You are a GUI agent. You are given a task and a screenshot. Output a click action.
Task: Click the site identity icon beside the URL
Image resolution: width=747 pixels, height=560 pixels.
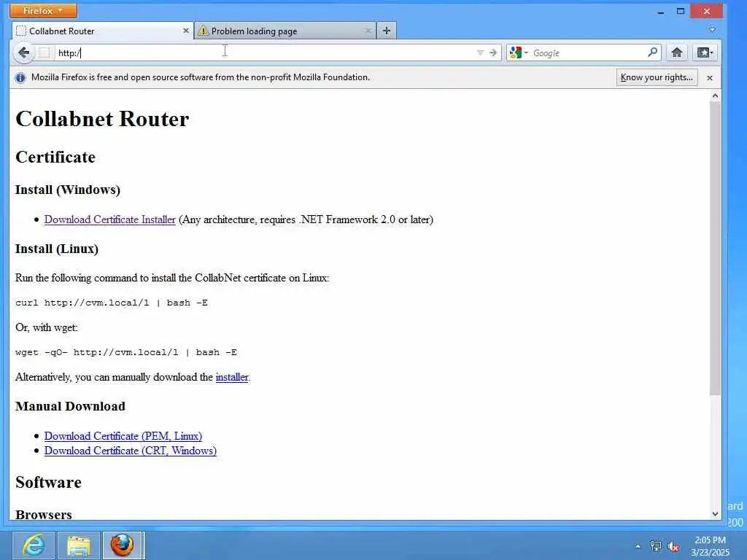44,52
